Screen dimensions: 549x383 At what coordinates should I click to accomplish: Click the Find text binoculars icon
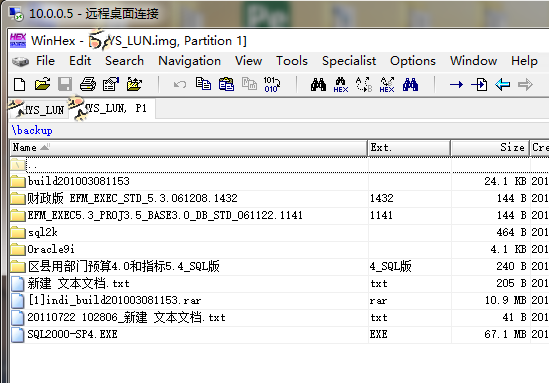[318, 84]
